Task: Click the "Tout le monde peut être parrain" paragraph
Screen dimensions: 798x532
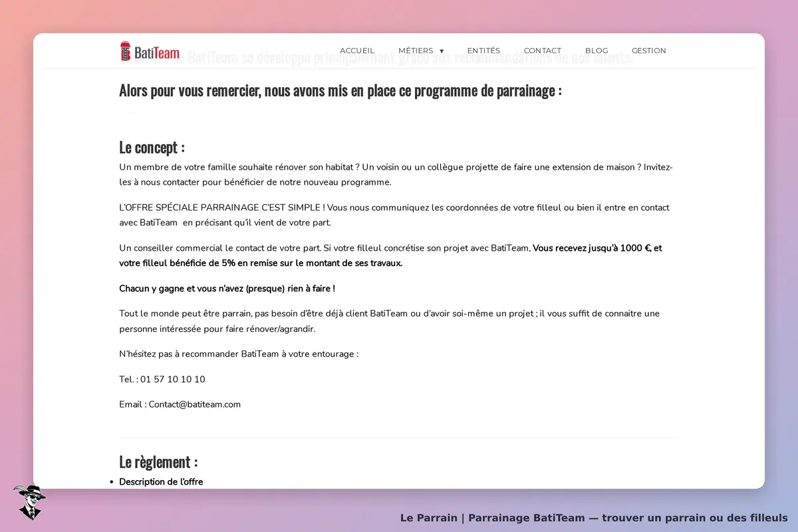Action: 390,321
